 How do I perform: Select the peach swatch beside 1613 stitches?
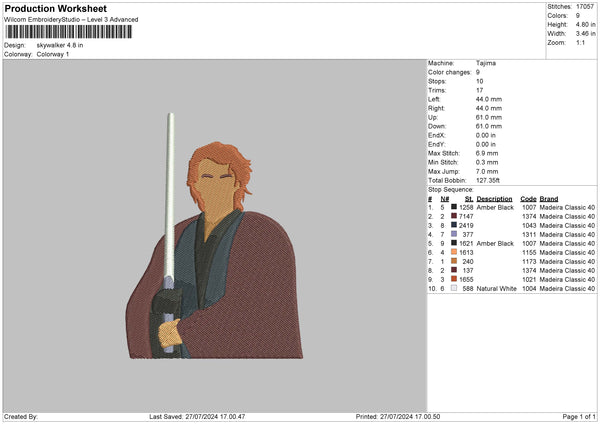coord(454,252)
